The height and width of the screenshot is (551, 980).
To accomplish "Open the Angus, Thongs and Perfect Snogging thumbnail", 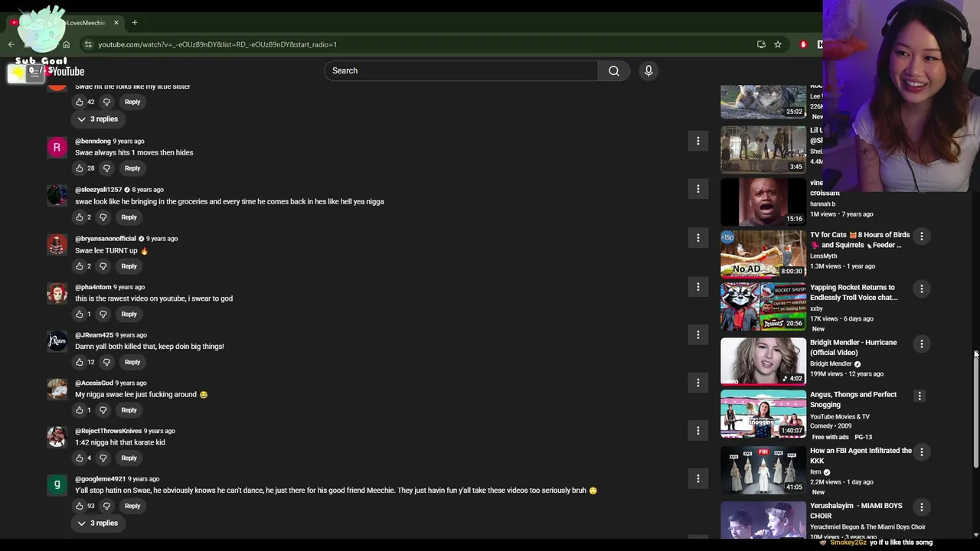I will [763, 413].
